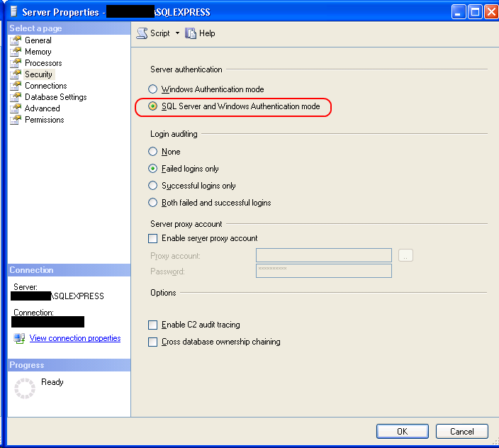The height and width of the screenshot is (448, 499).
Task: Open the General page
Action: [38, 40]
